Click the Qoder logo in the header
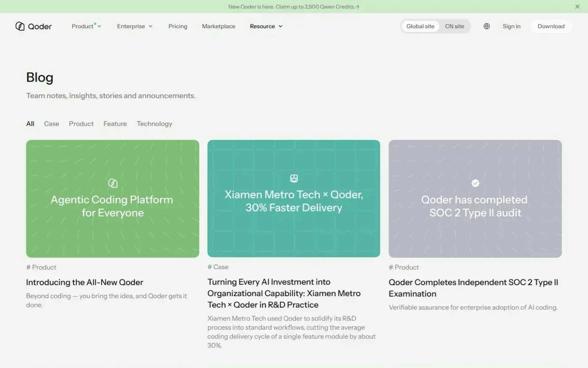The height and width of the screenshot is (368, 588). 34,26
